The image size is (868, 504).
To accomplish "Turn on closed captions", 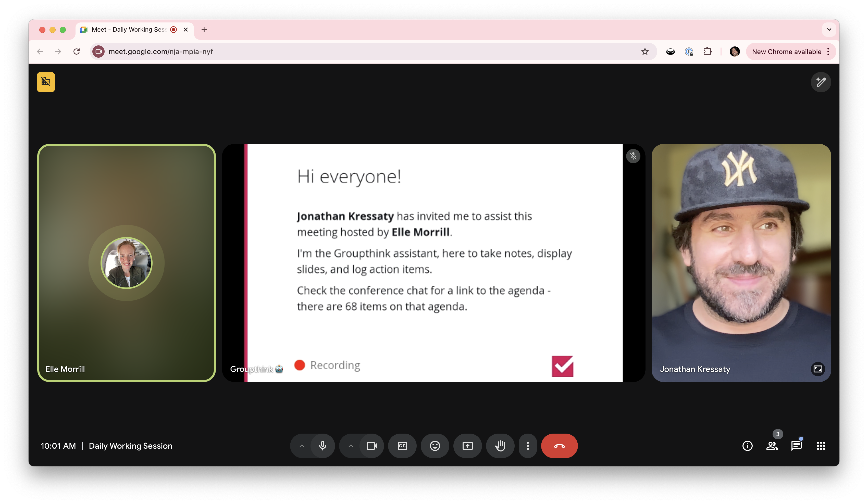I will tap(402, 446).
